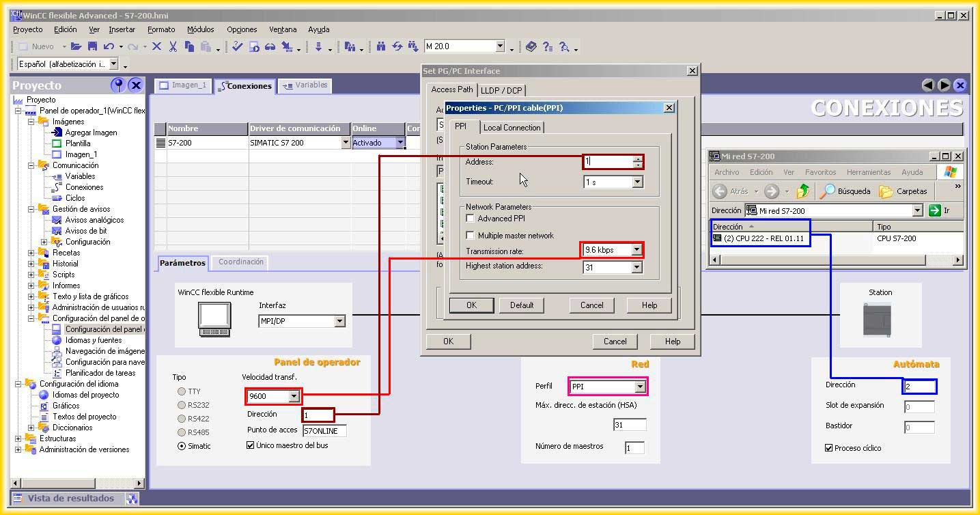Select the RS485 radio button
This screenshot has height=515, width=980.
(182, 432)
